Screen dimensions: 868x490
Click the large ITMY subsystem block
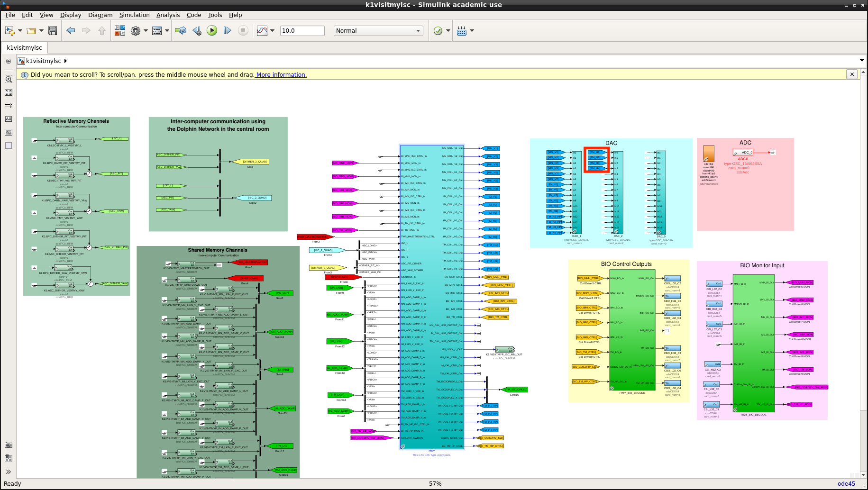(x=432, y=297)
